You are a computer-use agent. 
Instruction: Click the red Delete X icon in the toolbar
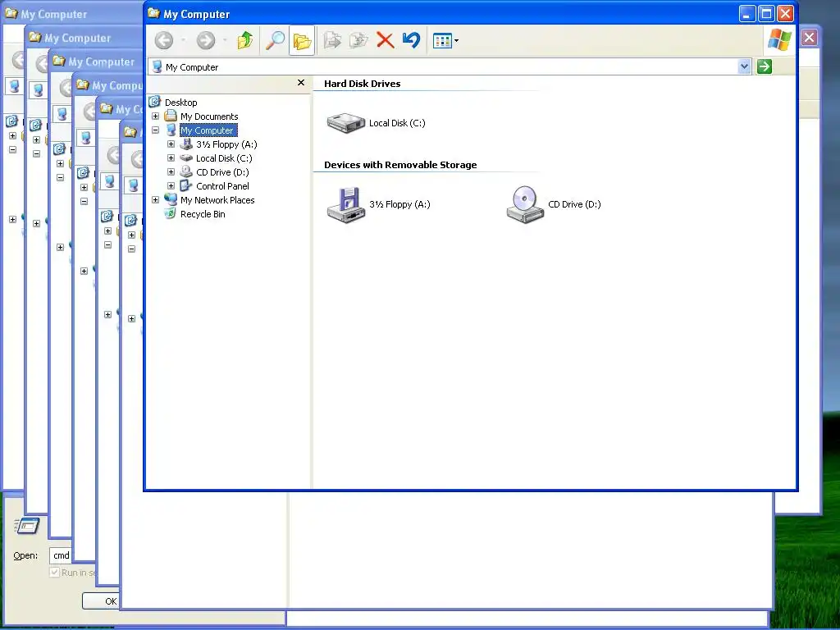tap(385, 40)
